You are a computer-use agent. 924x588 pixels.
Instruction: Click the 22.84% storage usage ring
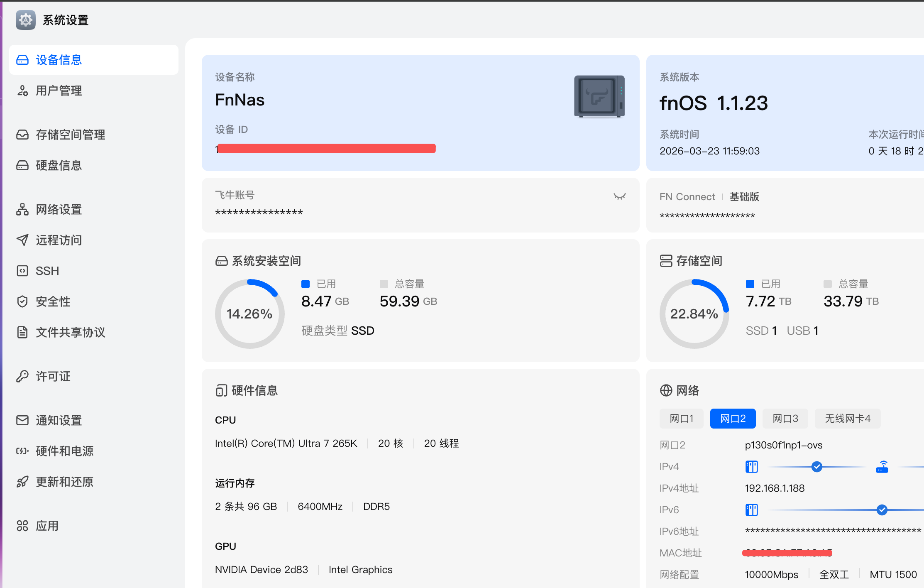[x=694, y=314]
